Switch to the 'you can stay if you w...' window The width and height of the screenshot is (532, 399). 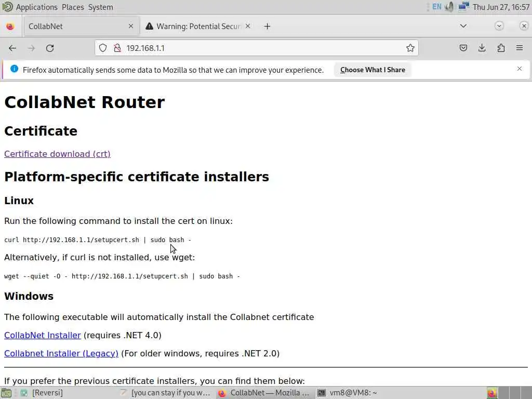(x=165, y=393)
